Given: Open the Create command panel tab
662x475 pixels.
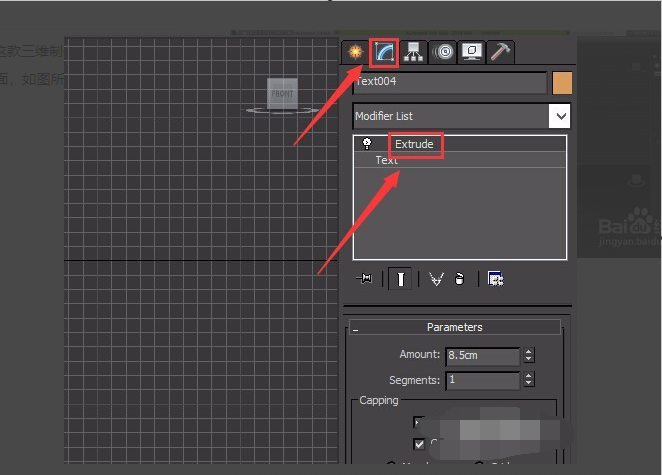Looking at the screenshot, I should pos(355,52).
